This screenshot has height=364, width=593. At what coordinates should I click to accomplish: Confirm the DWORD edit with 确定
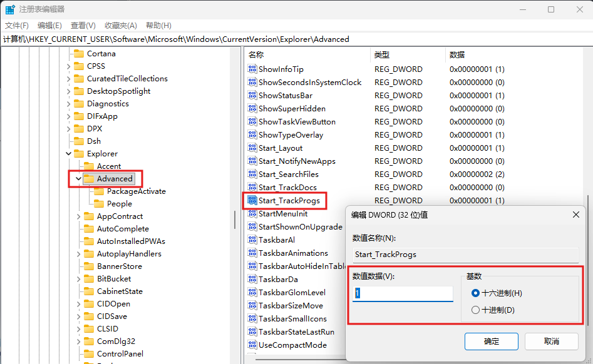492,341
